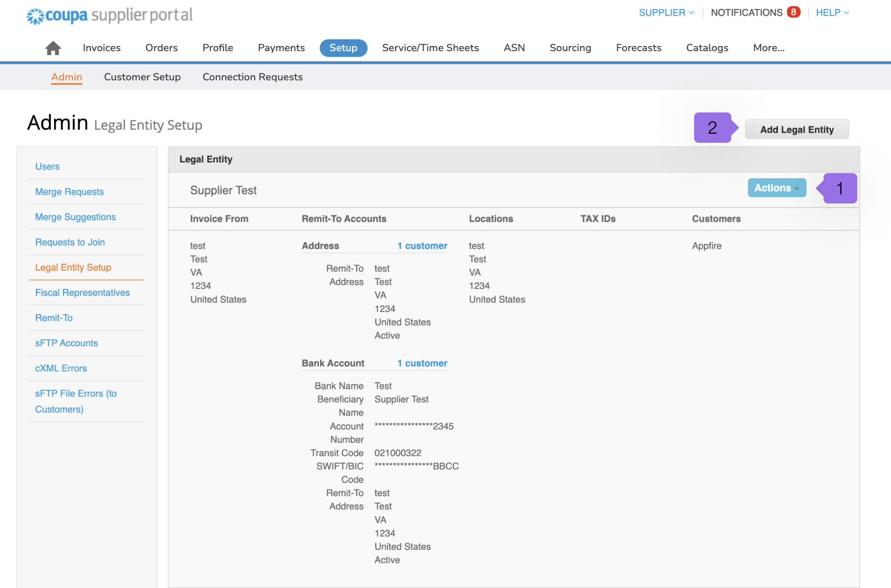Click the Home icon in navigation bar
This screenshot has height=588, width=891.
(x=53, y=48)
